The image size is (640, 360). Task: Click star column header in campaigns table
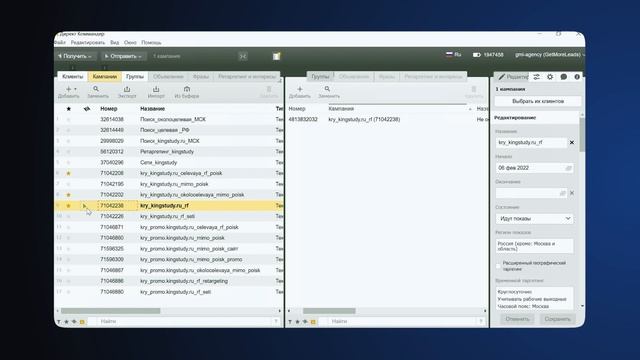coord(69,109)
